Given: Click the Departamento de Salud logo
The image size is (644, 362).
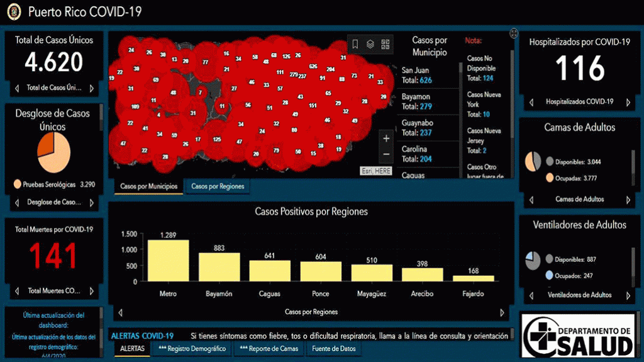Looking at the screenshot, I should (x=578, y=336).
